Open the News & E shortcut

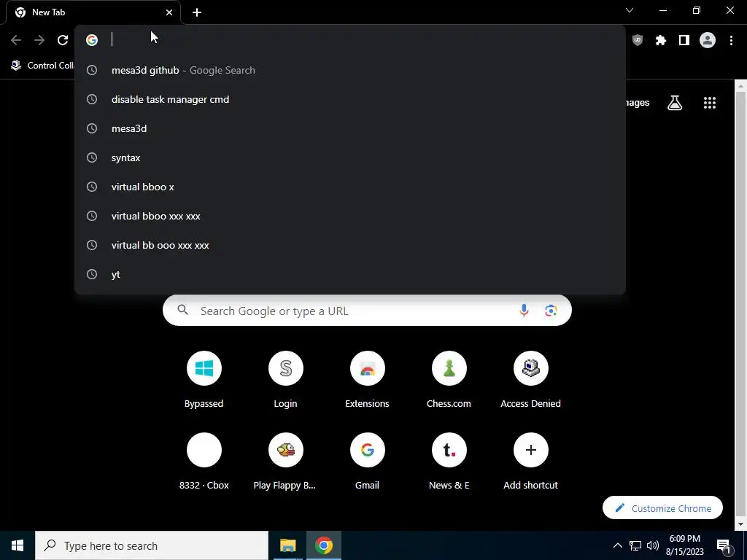pyautogui.click(x=449, y=462)
